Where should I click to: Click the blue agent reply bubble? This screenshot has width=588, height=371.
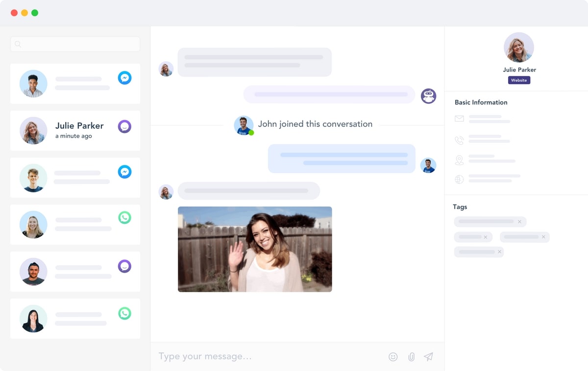click(342, 159)
